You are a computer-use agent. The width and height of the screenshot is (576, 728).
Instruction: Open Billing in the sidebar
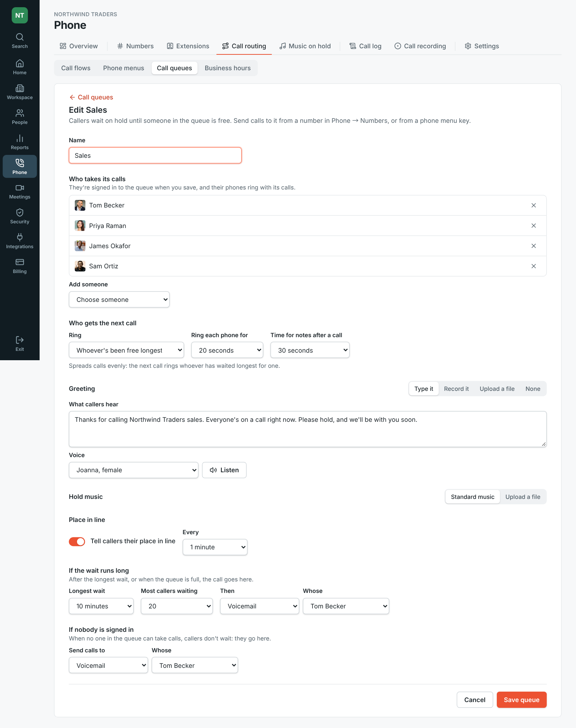pos(20,266)
